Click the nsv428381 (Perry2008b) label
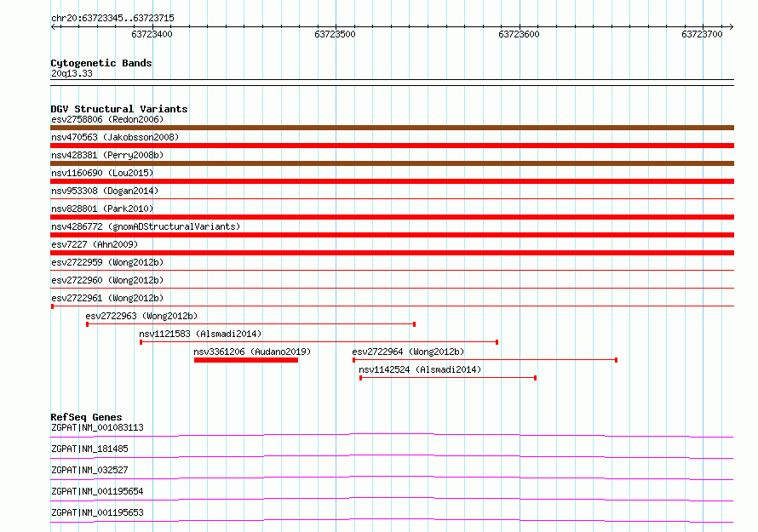The image size is (758, 532). tap(107, 155)
